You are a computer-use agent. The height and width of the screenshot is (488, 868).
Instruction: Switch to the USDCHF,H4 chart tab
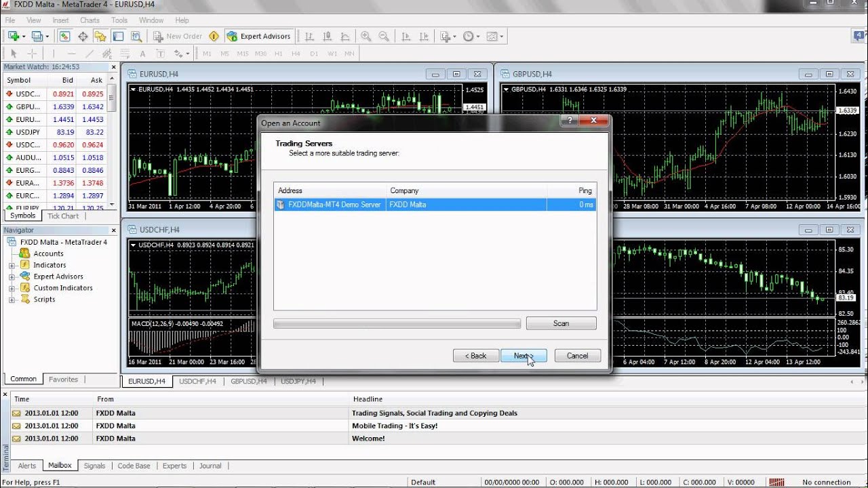click(x=198, y=382)
